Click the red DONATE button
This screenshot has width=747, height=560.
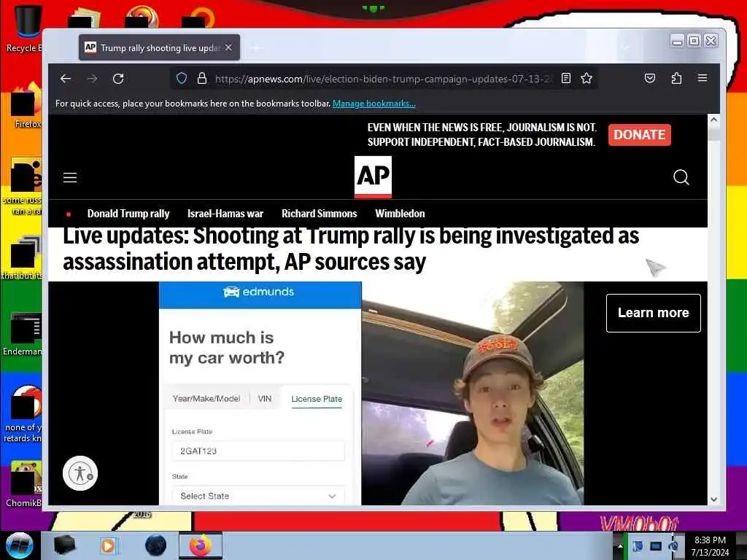639,135
